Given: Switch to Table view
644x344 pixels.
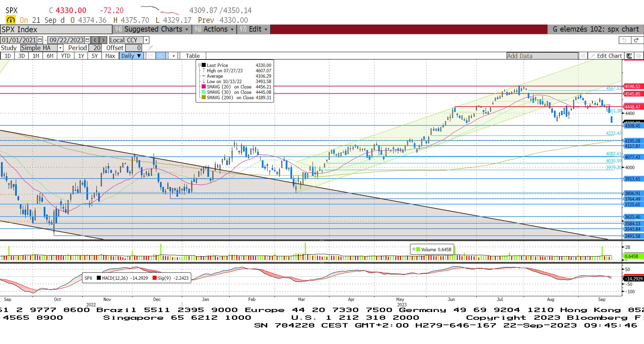Looking at the screenshot, I should tap(193, 56).
